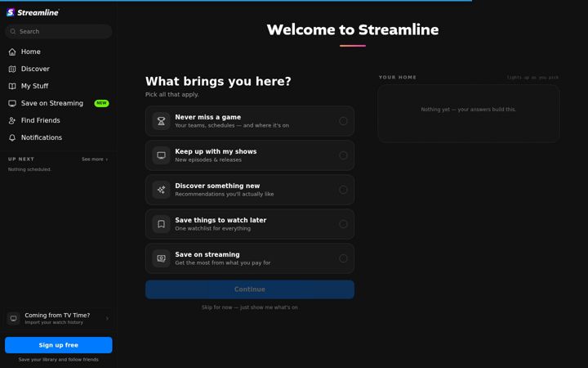Click the 'Pick all that apply.' text
The height and width of the screenshot is (368, 588).
(172, 95)
